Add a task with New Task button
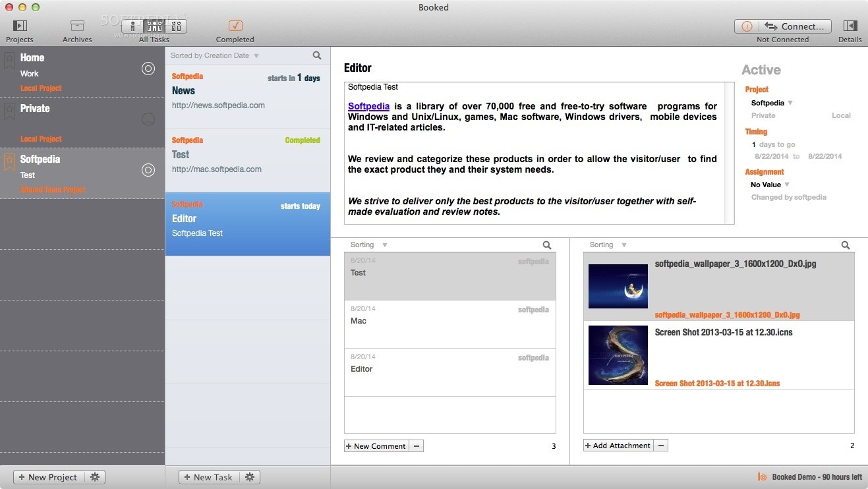The height and width of the screenshot is (489, 868). (210, 477)
